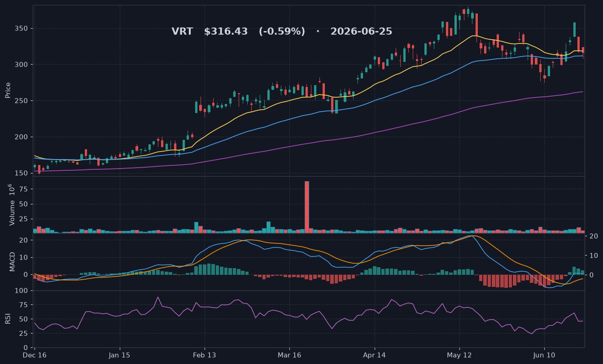Click the 250 price tick label
603x364 pixels.
coord(22,101)
